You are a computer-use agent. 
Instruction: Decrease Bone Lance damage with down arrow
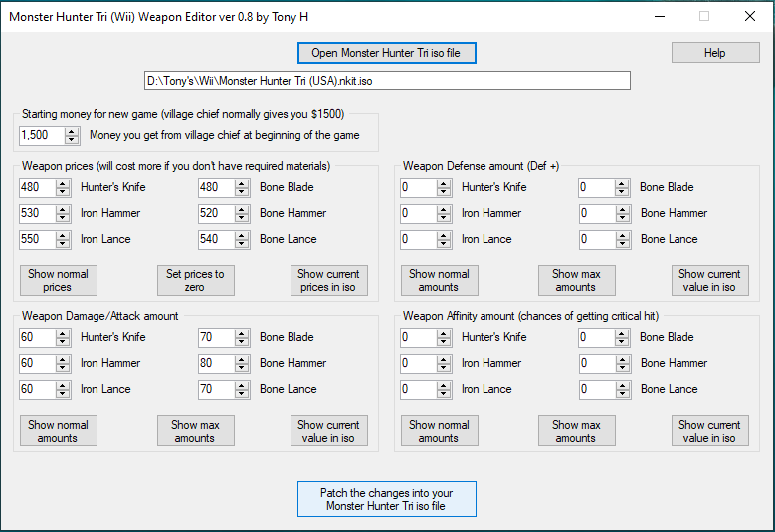click(x=242, y=394)
